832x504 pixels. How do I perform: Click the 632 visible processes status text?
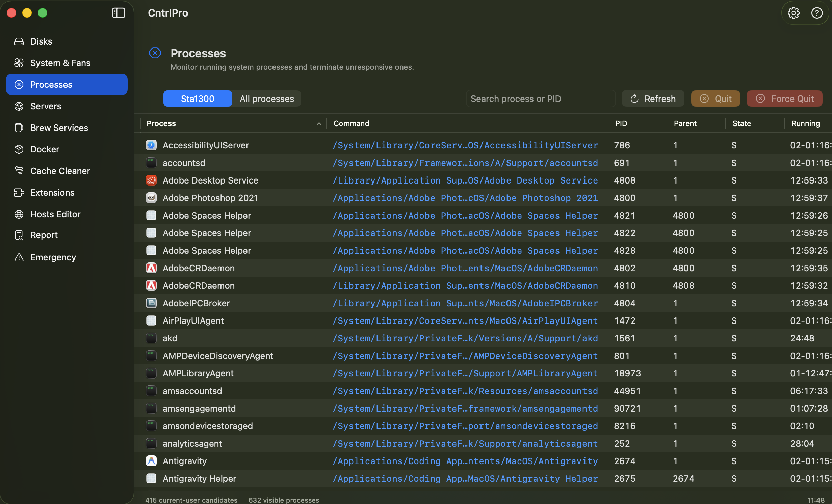pos(284,500)
